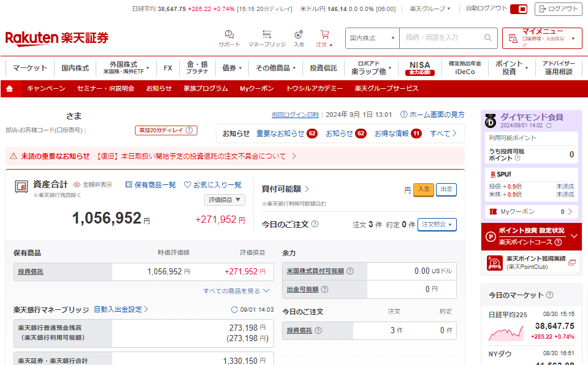This screenshot has width=588, height=365.
Task: Open the iDeCo menu
Action: pyautogui.click(x=465, y=68)
